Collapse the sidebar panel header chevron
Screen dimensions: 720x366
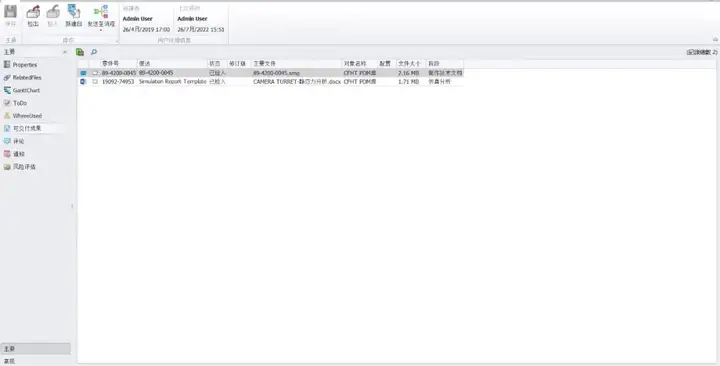tap(65, 52)
